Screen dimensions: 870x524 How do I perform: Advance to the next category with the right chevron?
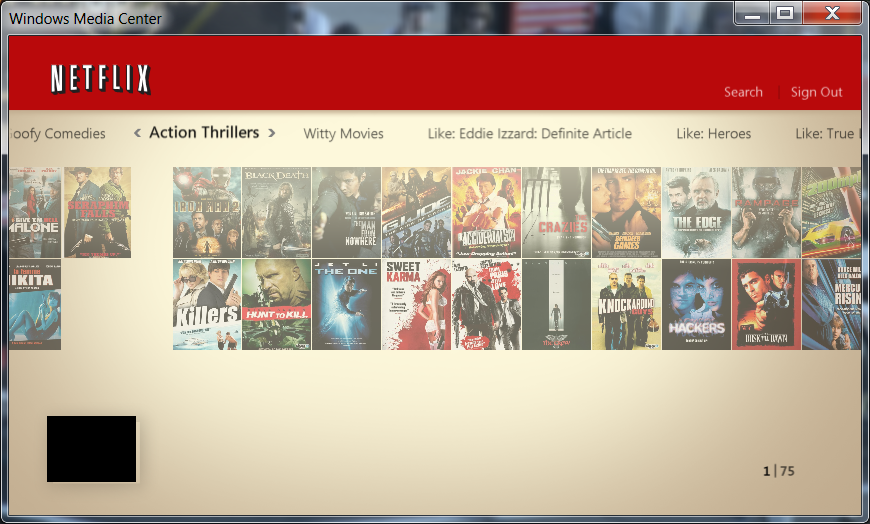click(272, 133)
